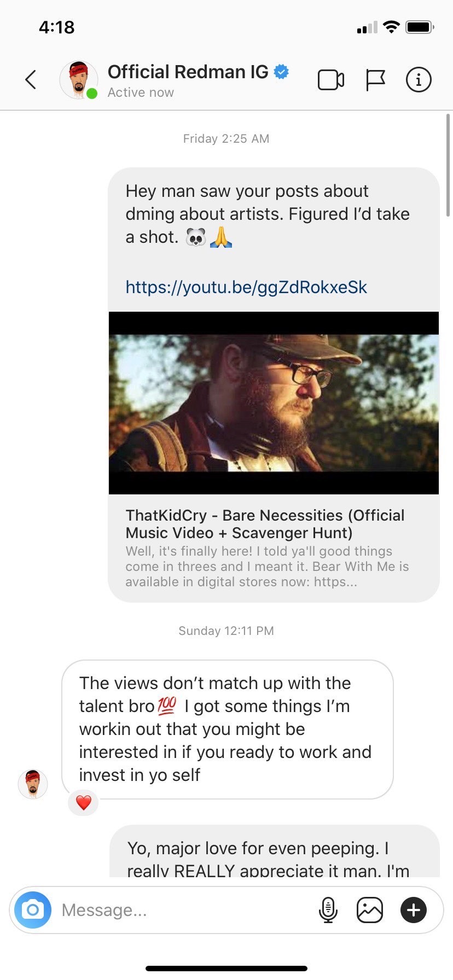Image resolution: width=453 pixels, height=980 pixels.
Task: Start a video call with Redman
Action: [331, 80]
